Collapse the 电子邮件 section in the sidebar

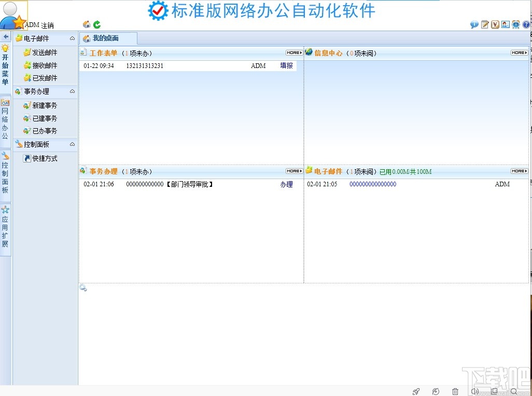coord(72,38)
